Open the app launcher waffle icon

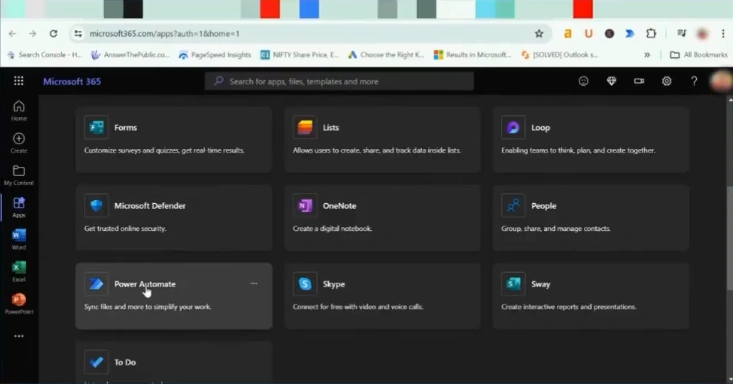click(19, 81)
